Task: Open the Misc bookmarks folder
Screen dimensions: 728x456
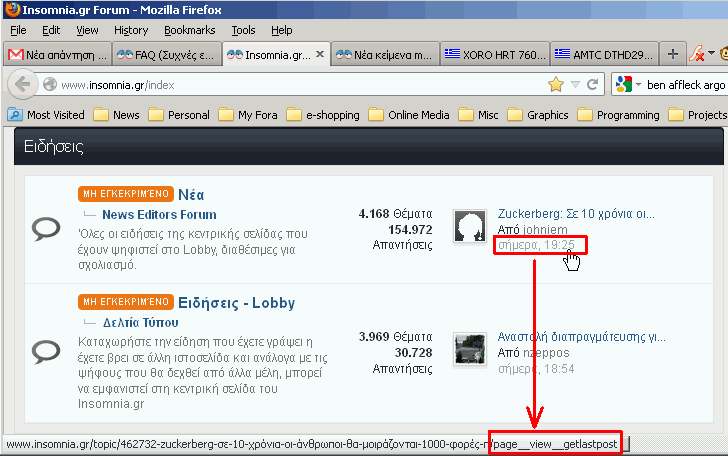Action: pyautogui.click(x=478, y=115)
